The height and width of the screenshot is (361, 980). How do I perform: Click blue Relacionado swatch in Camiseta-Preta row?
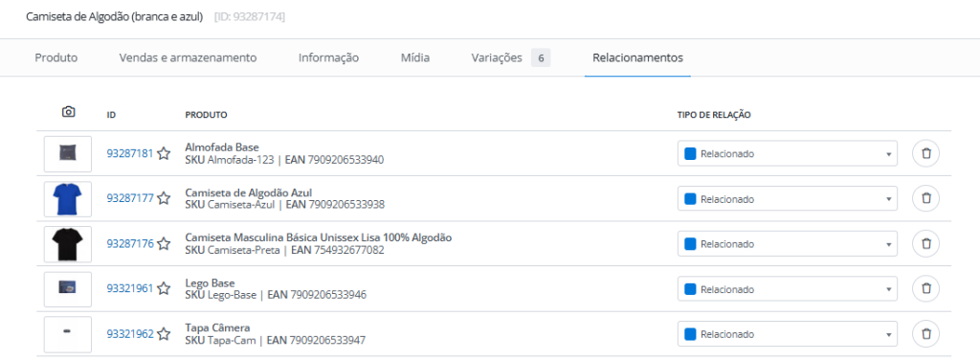pyautogui.click(x=690, y=243)
